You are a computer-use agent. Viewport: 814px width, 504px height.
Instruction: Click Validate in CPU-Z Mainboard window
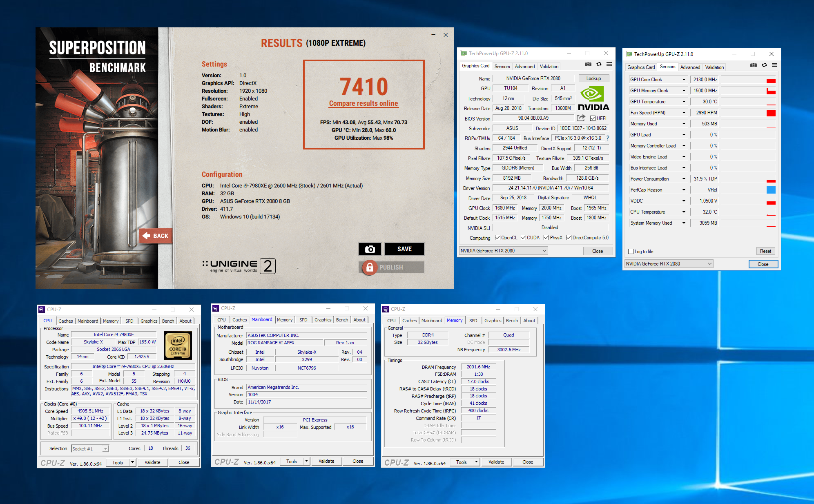tap(326, 461)
